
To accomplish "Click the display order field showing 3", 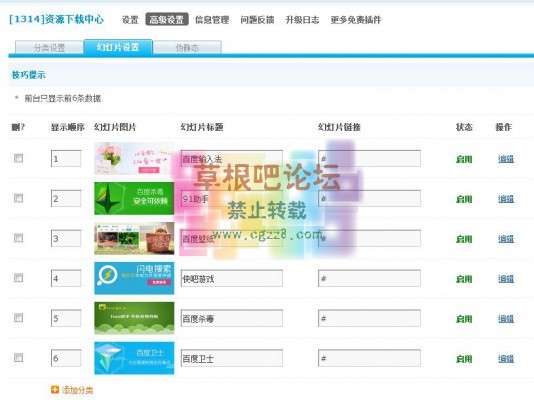I will (66, 238).
